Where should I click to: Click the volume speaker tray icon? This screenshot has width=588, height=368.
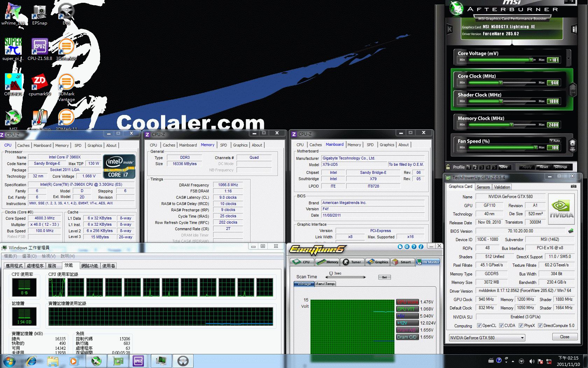tap(532, 361)
